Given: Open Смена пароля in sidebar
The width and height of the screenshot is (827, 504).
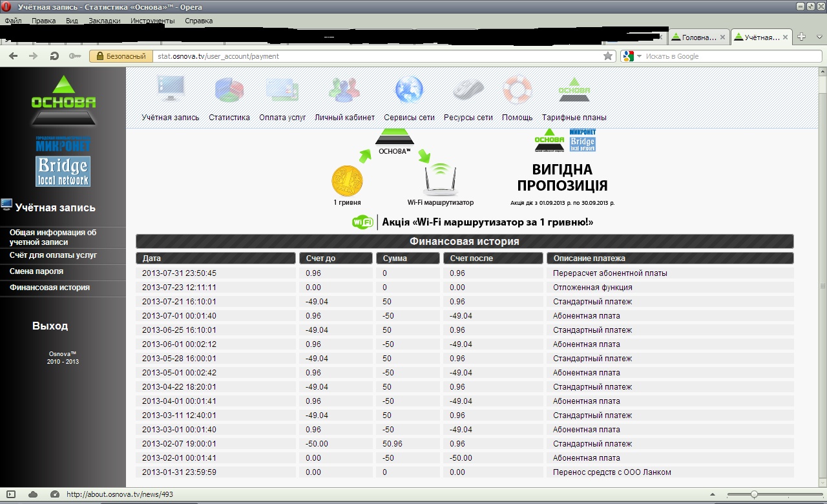Looking at the screenshot, I should (x=36, y=271).
